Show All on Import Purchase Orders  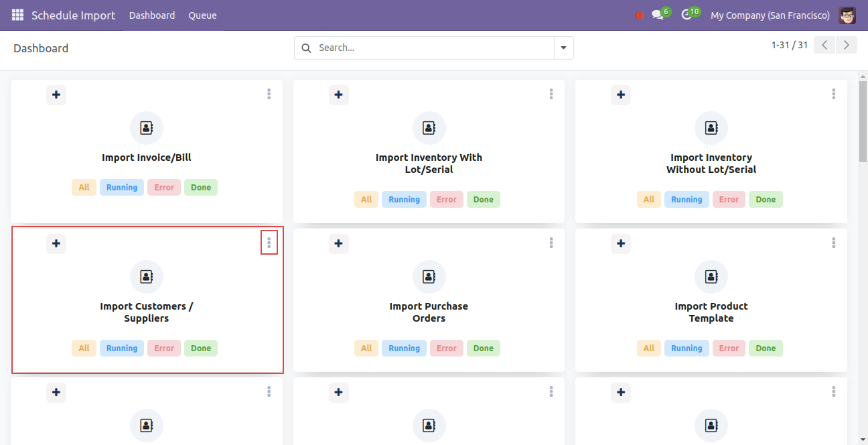pos(366,348)
